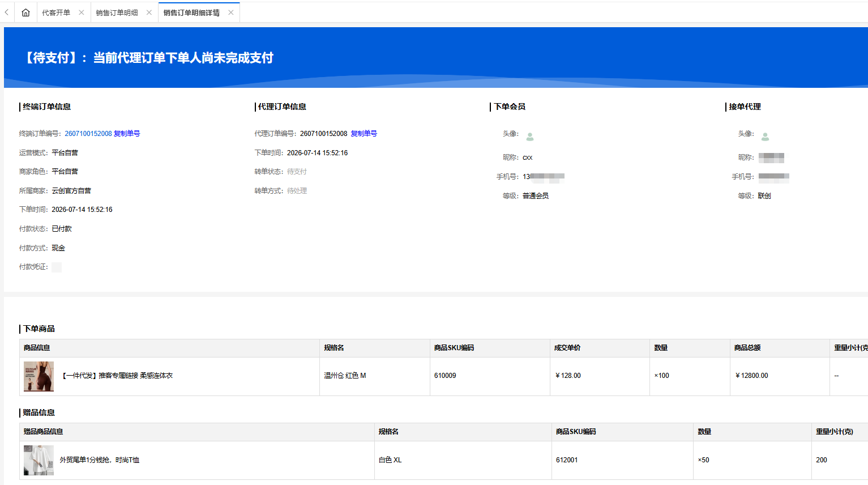Open the payment voucher image placeholder
This screenshot has height=485, width=868.
tap(57, 267)
